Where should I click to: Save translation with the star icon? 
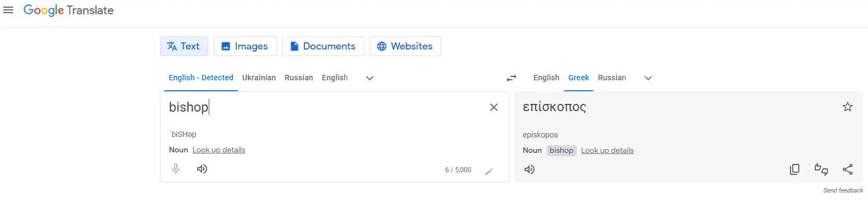click(848, 107)
